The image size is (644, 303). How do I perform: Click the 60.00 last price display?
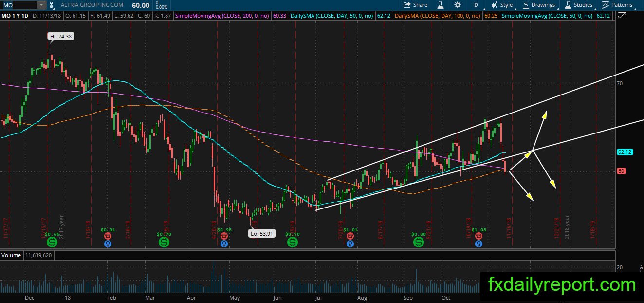point(140,5)
